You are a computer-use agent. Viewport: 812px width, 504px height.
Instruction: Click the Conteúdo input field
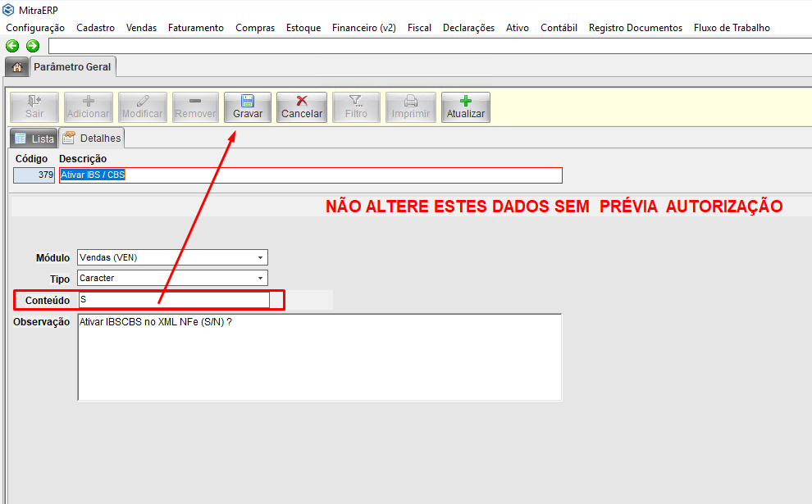[173, 300]
